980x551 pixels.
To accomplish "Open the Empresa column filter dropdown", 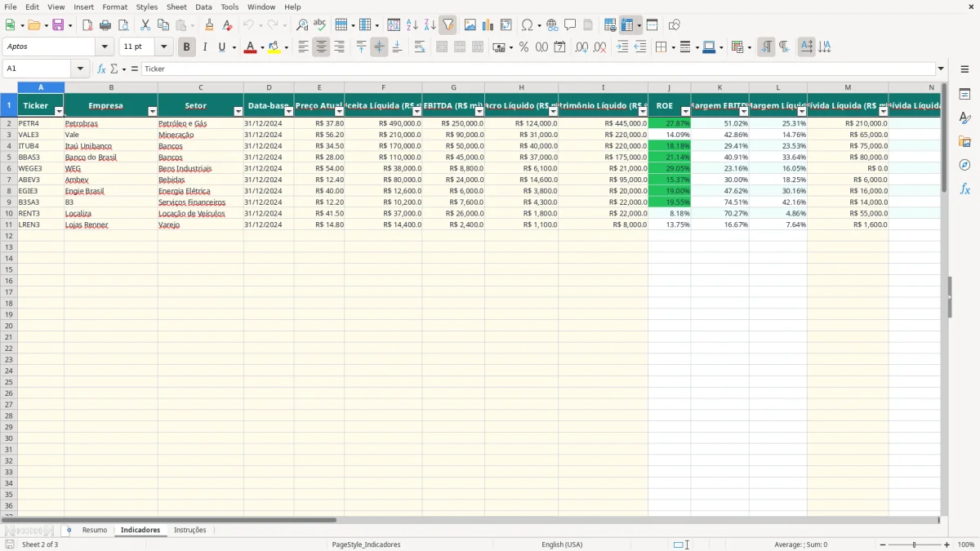I will pyautogui.click(x=153, y=111).
